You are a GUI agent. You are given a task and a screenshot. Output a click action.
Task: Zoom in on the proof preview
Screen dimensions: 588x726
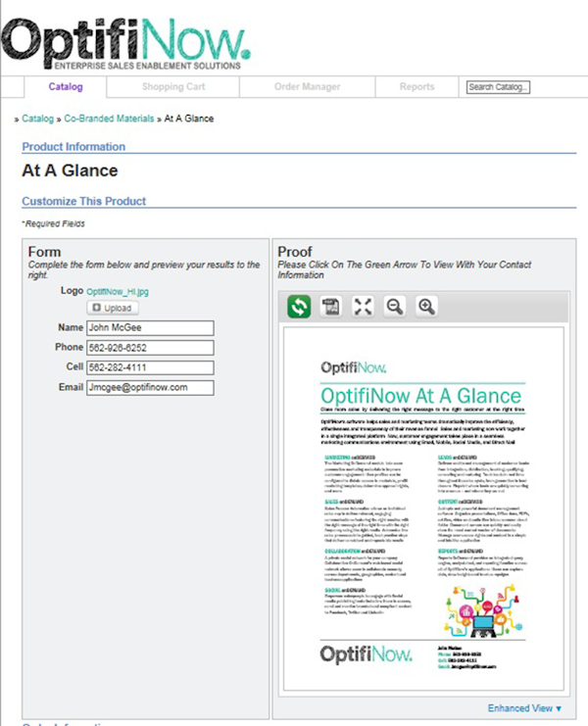tap(426, 307)
